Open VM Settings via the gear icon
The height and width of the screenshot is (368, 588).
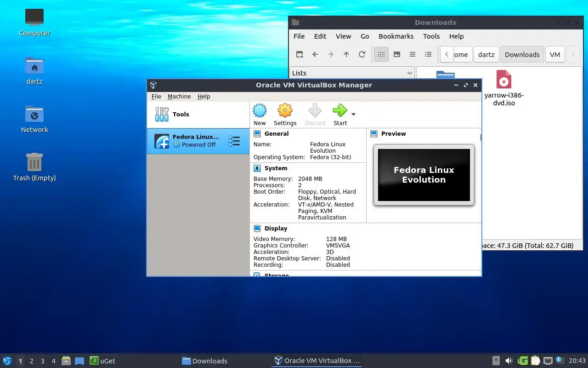tap(285, 111)
